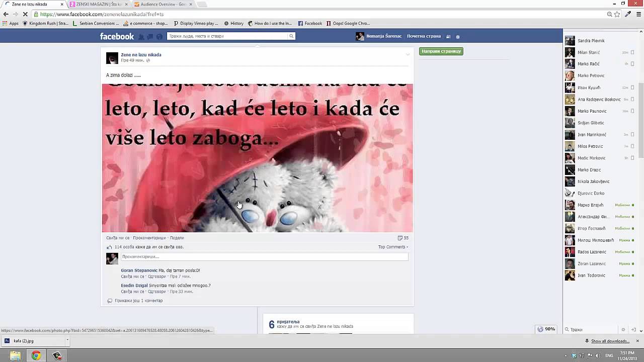
Task: Click the zoom magnifier icon in address bar
Action: pos(609,14)
